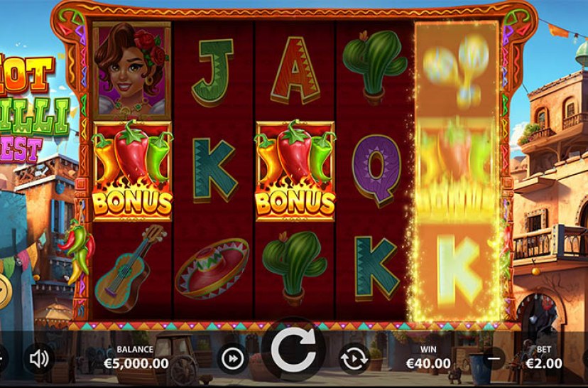Viewport: 588px width, 388px height.
Task: Enable turbo fast-forward spin mode
Action: [233, 359]
